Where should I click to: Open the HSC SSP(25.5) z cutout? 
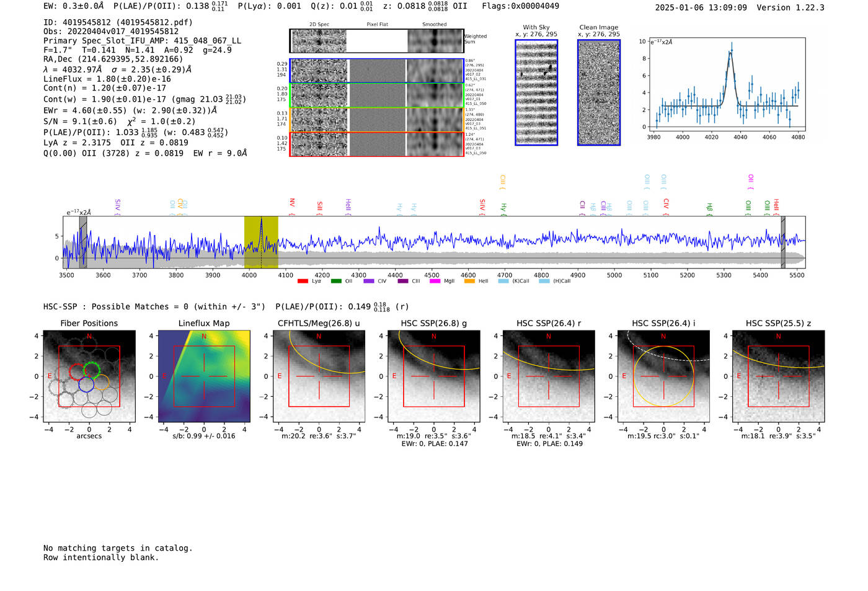(x=778, y=376)
